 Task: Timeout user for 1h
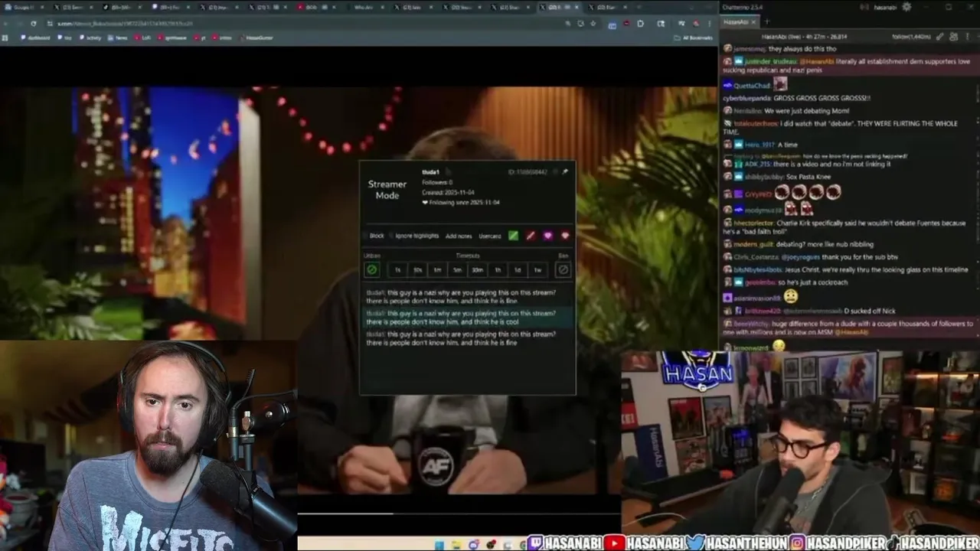click(497, 269)
